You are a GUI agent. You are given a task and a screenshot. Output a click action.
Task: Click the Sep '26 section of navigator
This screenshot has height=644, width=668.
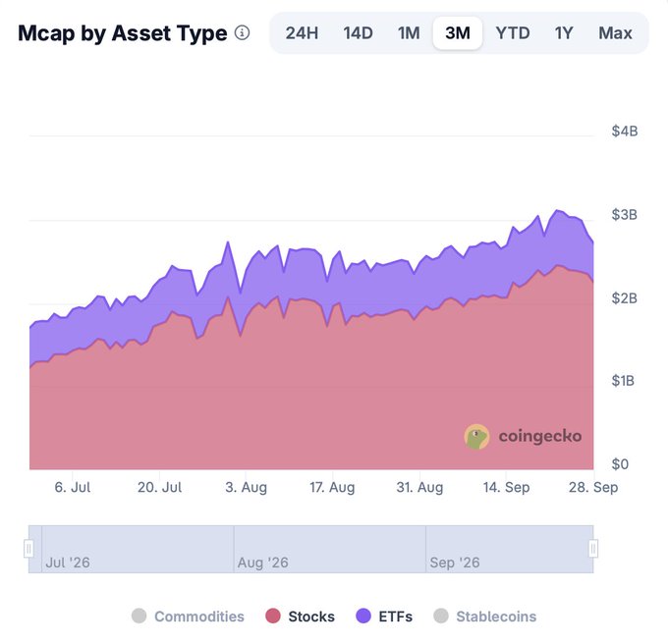[509, 549]
